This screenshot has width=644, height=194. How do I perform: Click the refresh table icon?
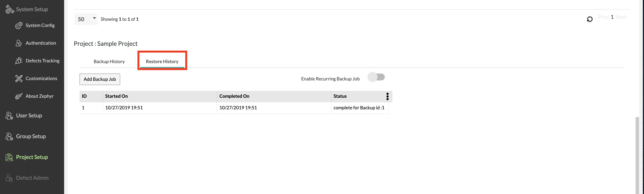point(589,19)
